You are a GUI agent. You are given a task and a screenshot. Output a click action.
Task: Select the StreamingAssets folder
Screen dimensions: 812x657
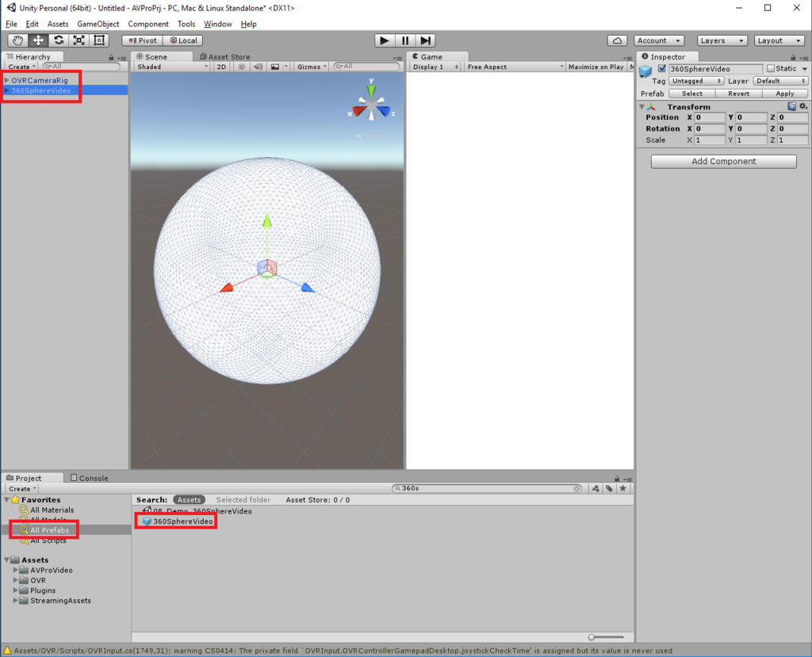click(60, 601)
